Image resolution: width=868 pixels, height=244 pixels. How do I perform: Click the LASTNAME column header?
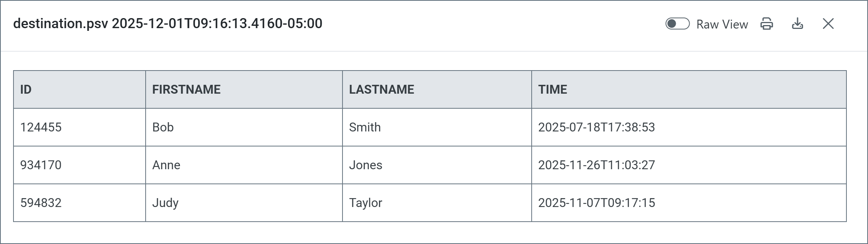[381, 89]
